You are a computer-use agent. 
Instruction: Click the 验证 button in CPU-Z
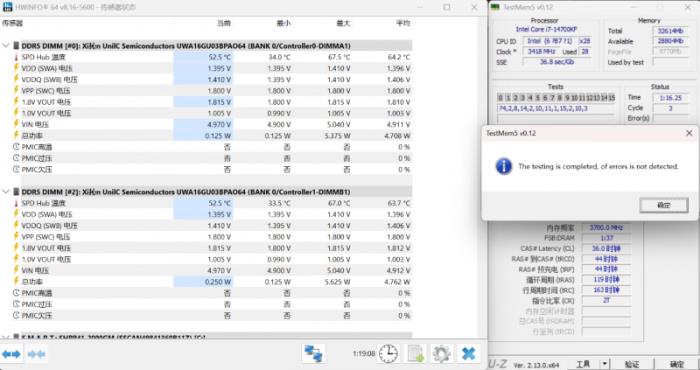point(632,364)
